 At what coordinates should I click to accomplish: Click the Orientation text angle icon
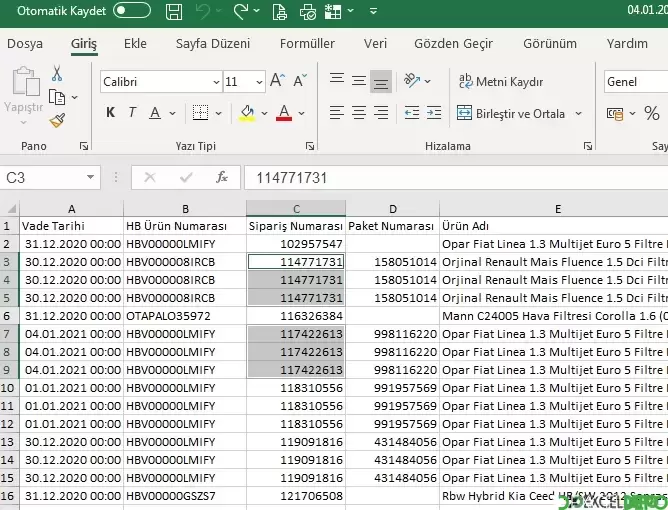(x=412, y=80)
